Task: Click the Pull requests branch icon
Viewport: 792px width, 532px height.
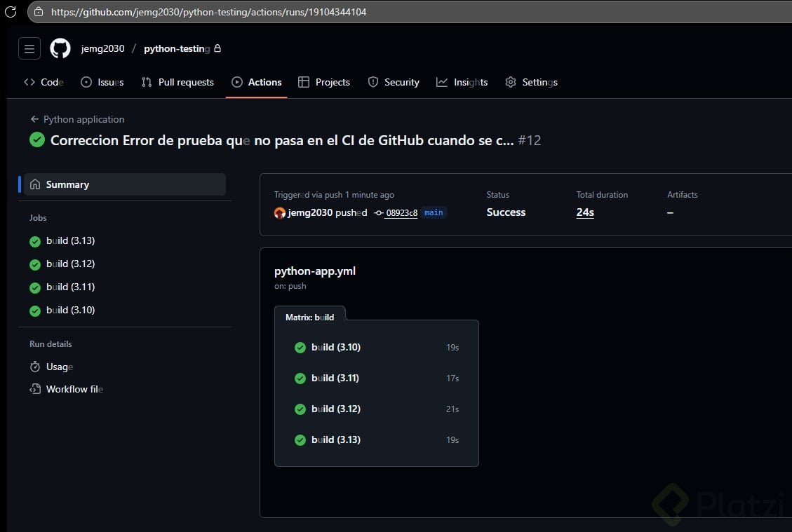Action: click(x=147, y=82)
